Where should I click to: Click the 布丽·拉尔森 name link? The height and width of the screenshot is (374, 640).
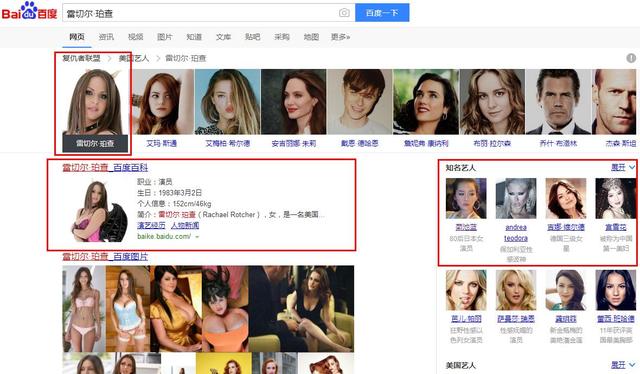click(x=492, y=143)
